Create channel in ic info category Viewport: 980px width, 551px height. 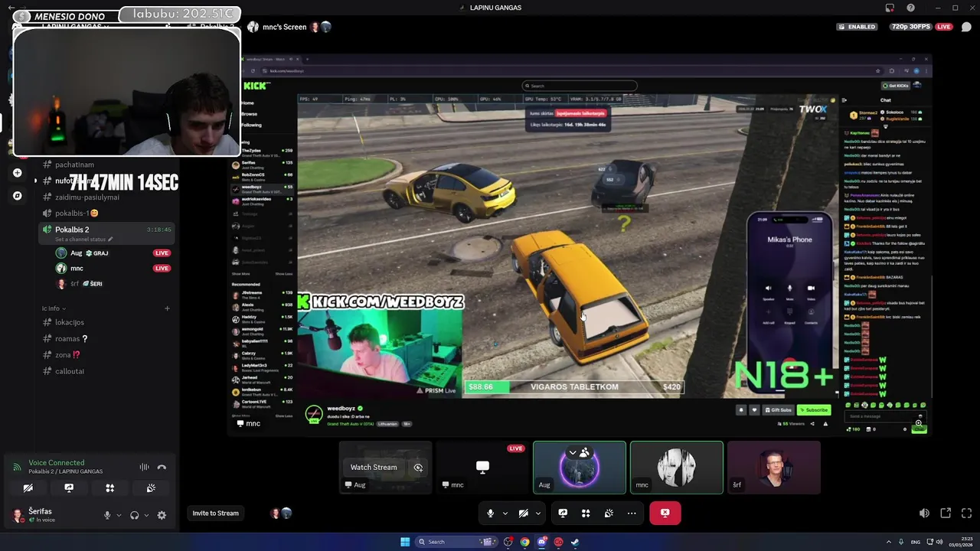point(167,308)
